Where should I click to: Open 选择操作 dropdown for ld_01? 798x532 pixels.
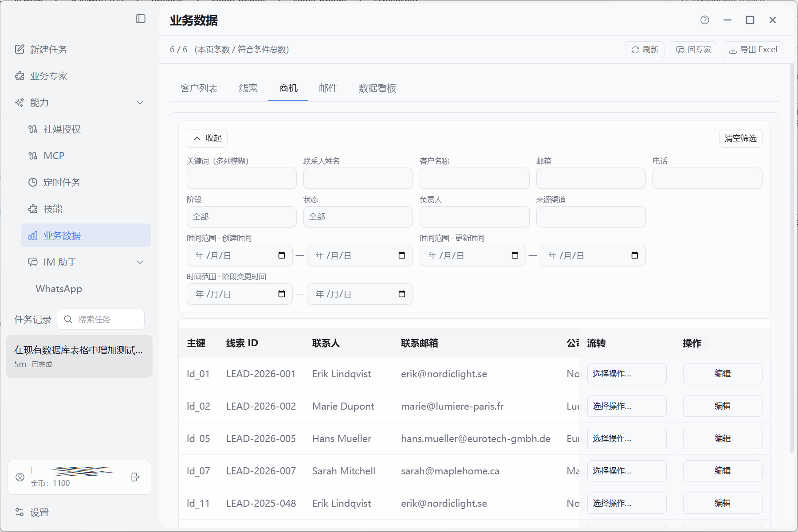click(627, 374)
